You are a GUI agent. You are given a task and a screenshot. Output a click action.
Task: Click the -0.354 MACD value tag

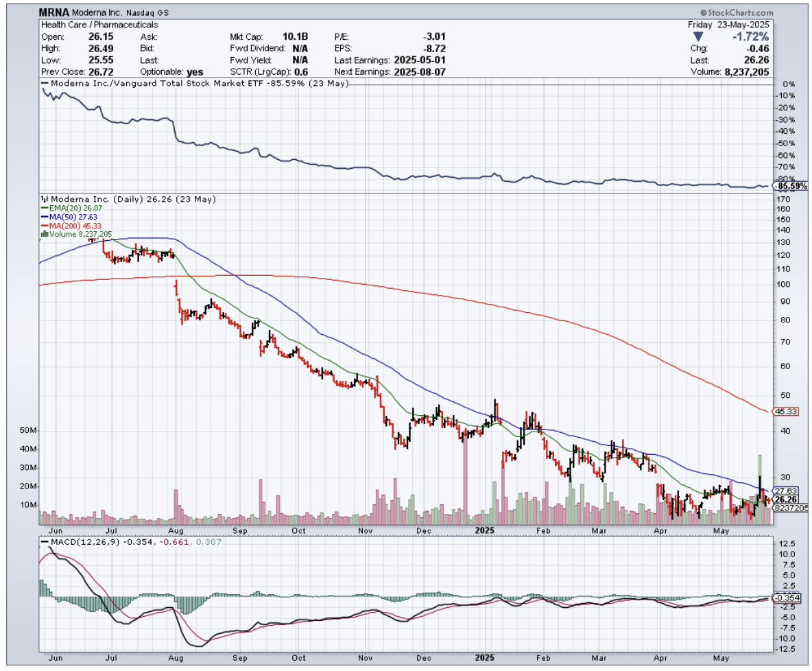tap(787, 598)
